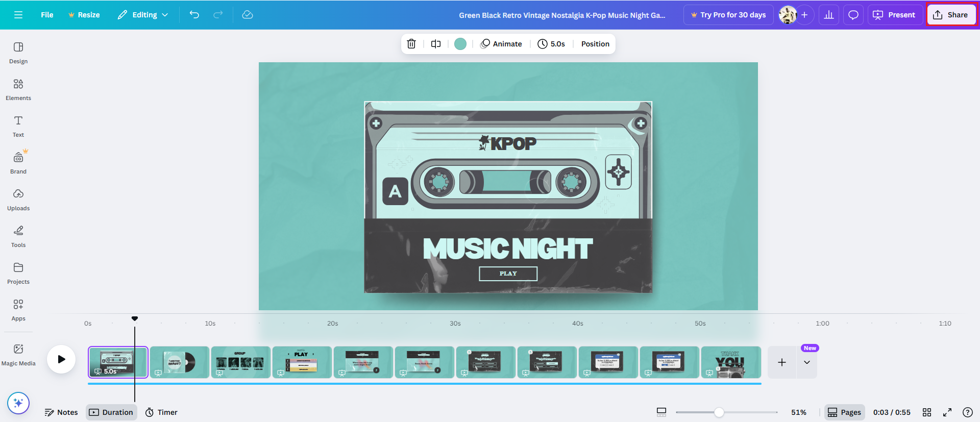The width and height of the screenshot is (980, 422).
Task: Enter fullscreen with expand arrows icon
Action: [947, 412]
